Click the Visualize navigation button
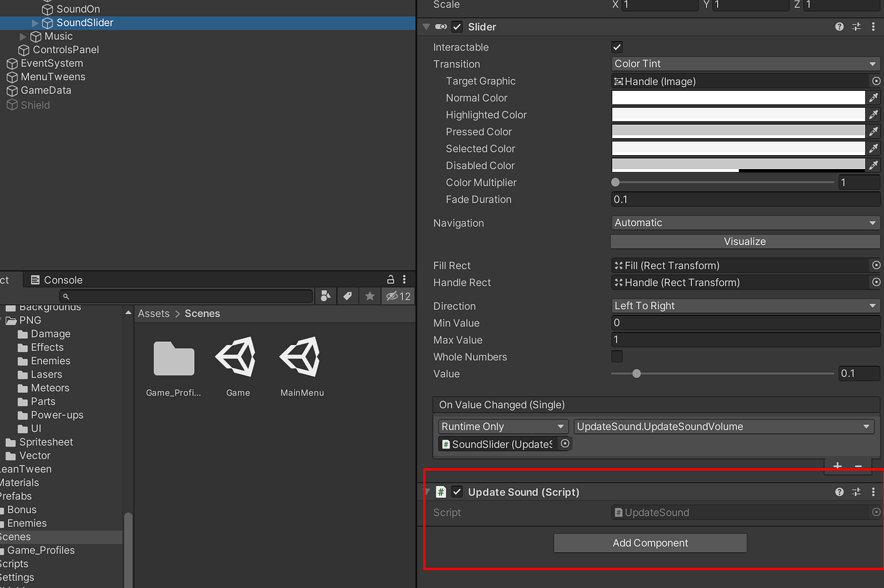884x588 pixels. (x=744, y=241)
